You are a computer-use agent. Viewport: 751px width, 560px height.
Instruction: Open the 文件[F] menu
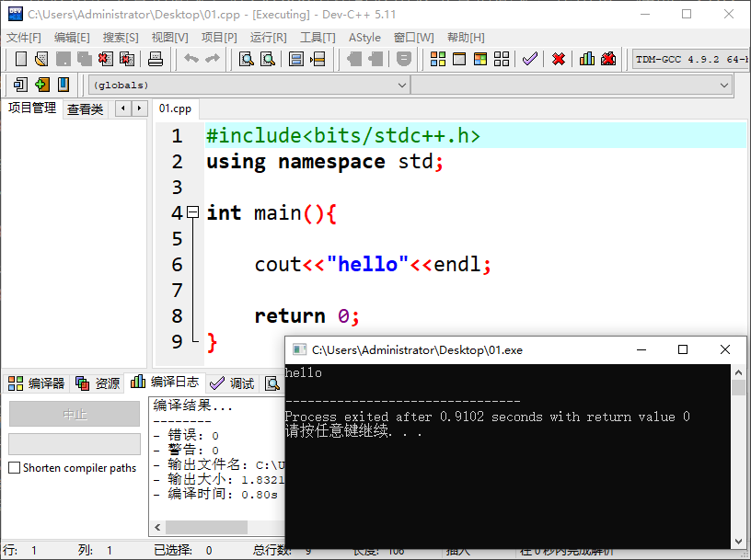point(24,38)
